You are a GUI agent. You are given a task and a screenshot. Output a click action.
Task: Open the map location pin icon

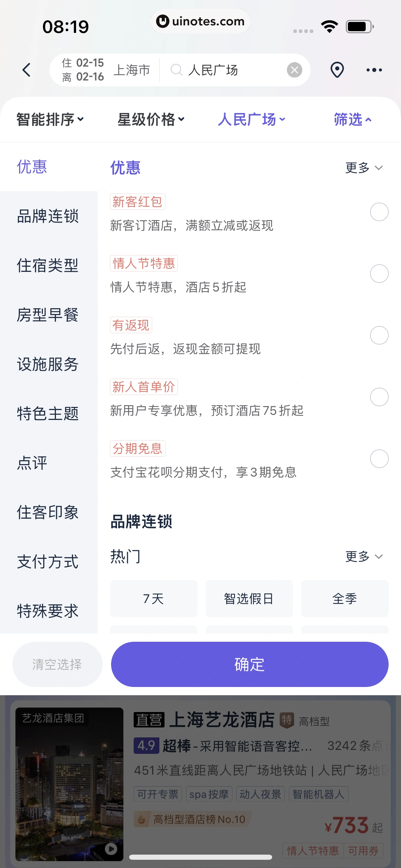(337, 70)
